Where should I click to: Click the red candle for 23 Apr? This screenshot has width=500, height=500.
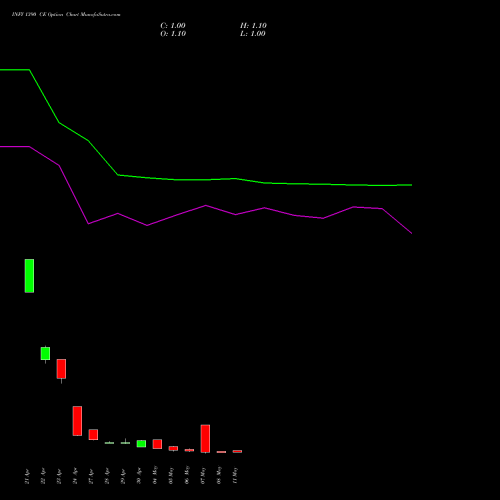(61, 369)
